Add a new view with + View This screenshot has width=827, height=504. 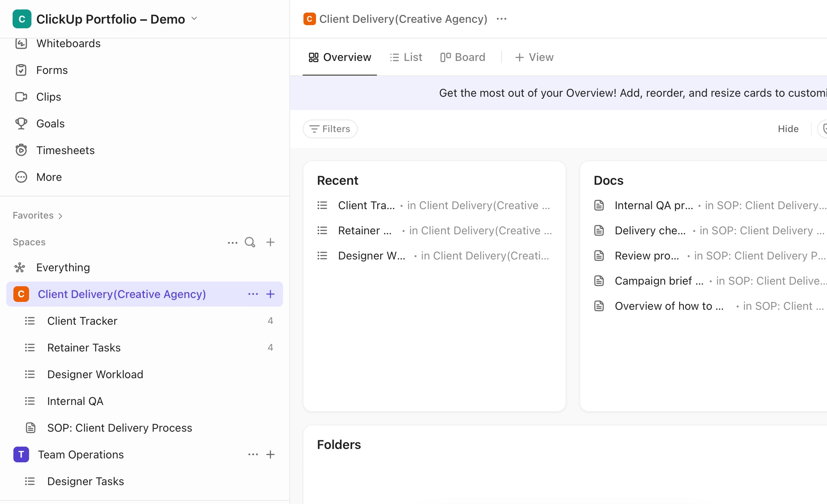point(534,57)
